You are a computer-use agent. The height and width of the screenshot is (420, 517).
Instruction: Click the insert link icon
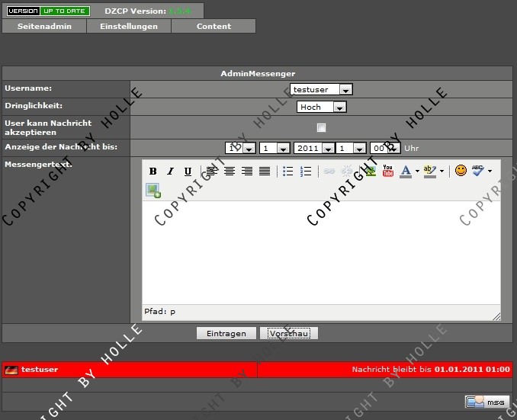click(x=329, y=171)
